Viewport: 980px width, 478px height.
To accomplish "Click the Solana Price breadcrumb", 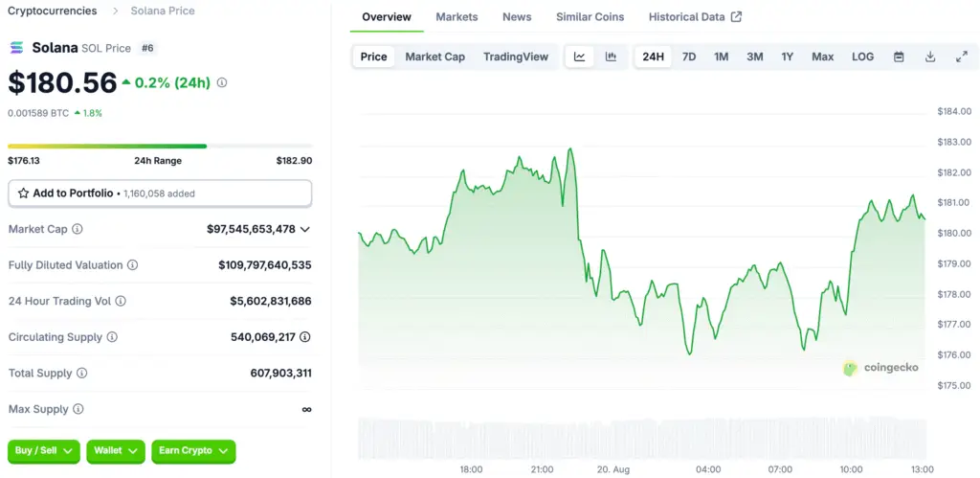I will pos(163,11).
